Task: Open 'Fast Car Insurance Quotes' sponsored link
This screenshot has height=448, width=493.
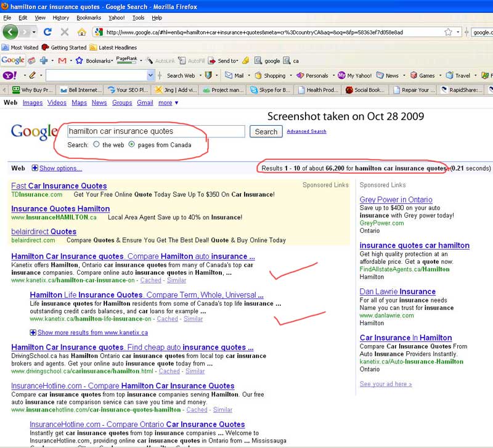Action: click(59, 185)
